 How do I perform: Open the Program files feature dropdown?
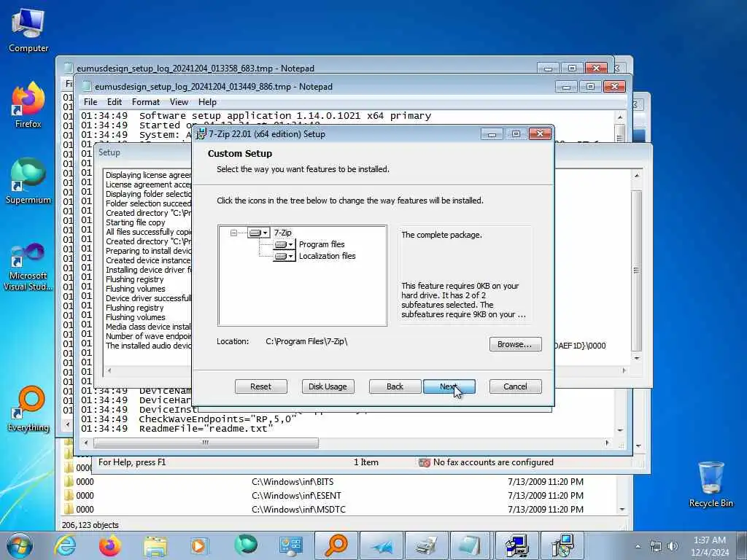tap(284, 244)
